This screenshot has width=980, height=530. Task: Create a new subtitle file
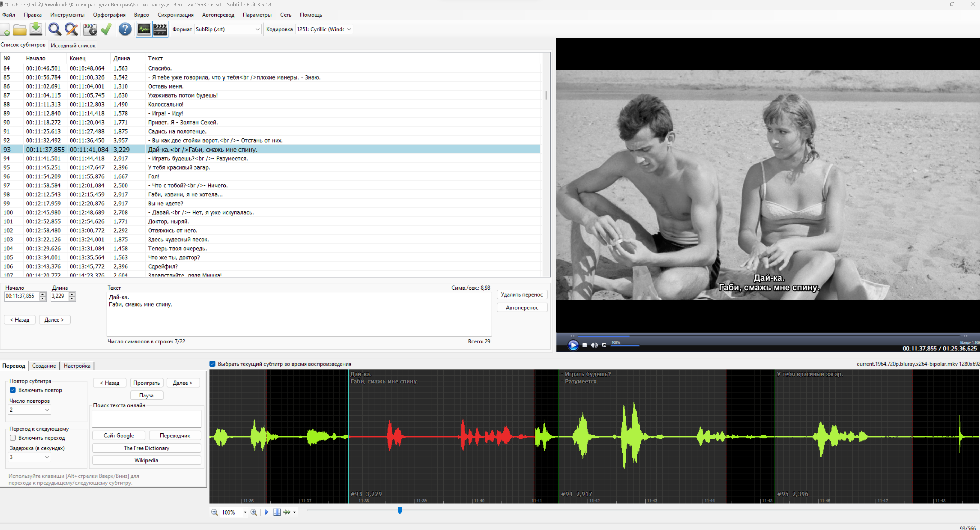click(5, 30)
